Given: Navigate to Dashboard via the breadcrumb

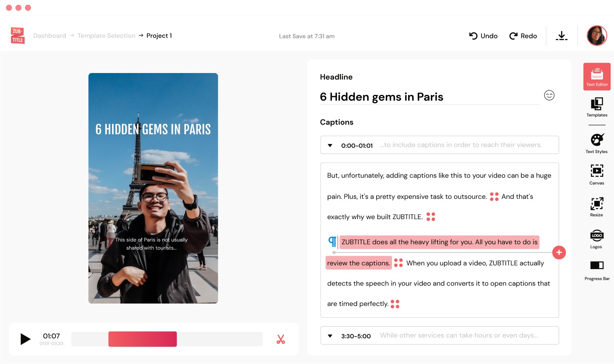Looking at the screenshot, I should pos(50,36).
